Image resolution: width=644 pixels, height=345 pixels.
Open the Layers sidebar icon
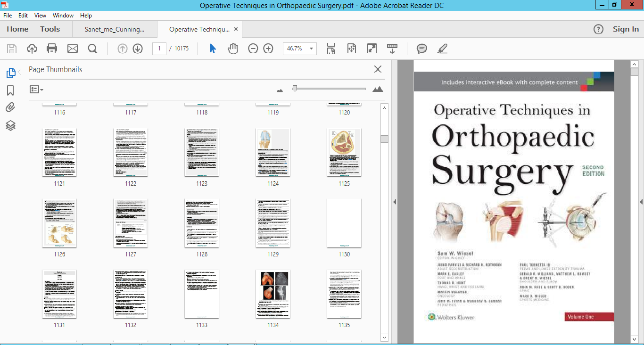pos(10,125)
